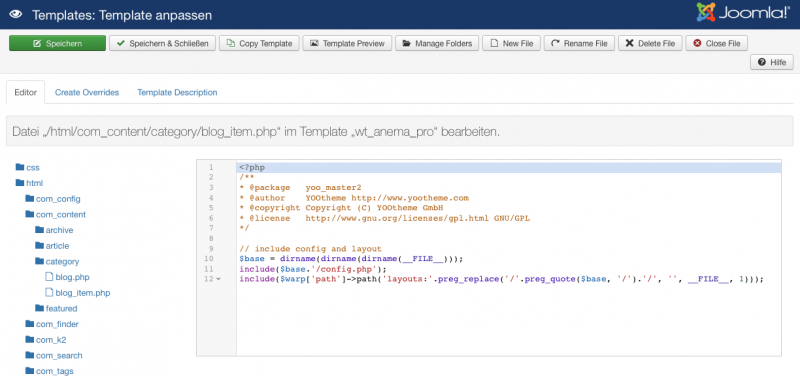Image resolution: width=800 pixels, height=376 pixels.
Task: Click folder icon next to com_finder
Action: point(30,324)
